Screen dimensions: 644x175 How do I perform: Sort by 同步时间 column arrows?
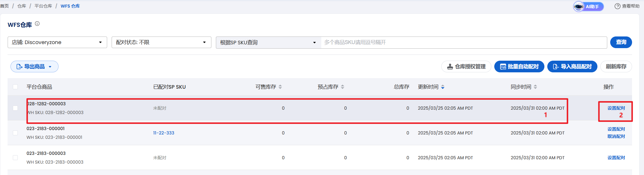click(535, 87)
